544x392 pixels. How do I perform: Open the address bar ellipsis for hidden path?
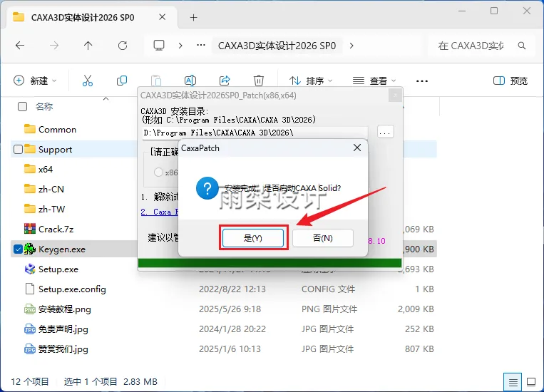(201, 46)
